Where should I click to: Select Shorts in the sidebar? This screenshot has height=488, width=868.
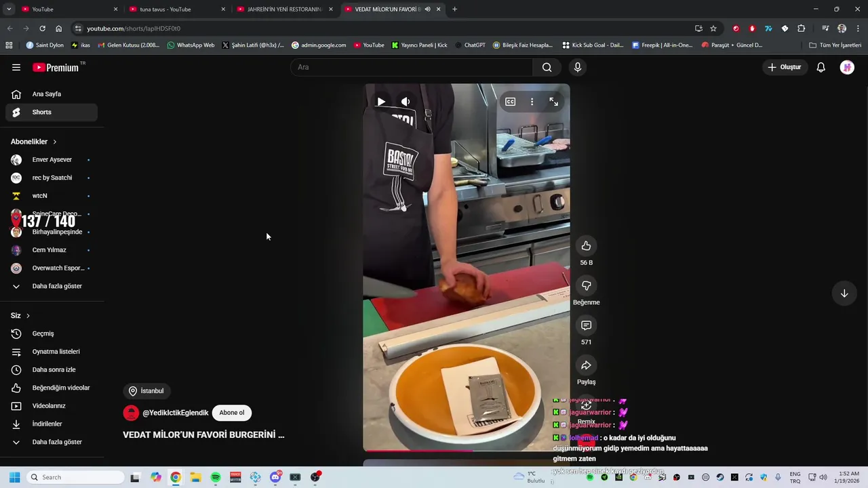[52, 112]
